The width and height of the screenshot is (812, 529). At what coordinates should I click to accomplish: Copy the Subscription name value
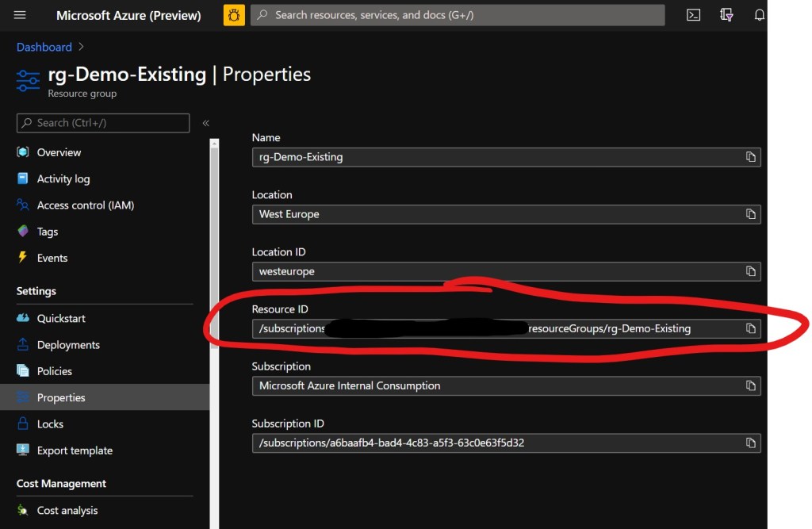750,385
